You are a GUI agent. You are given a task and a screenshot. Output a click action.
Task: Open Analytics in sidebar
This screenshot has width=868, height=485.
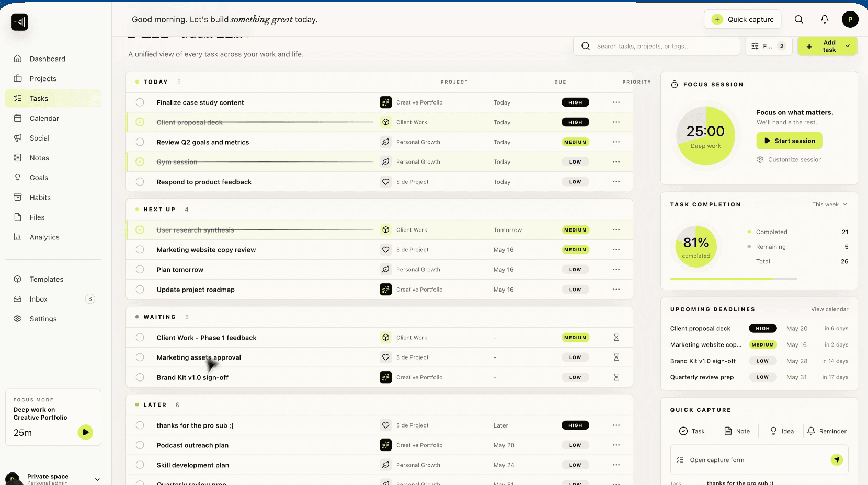pos(53,237)
